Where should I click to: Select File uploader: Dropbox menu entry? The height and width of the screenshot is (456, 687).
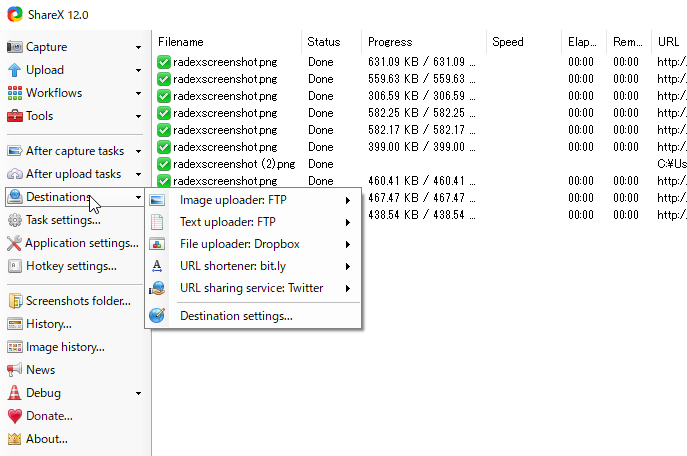(253, 244)
